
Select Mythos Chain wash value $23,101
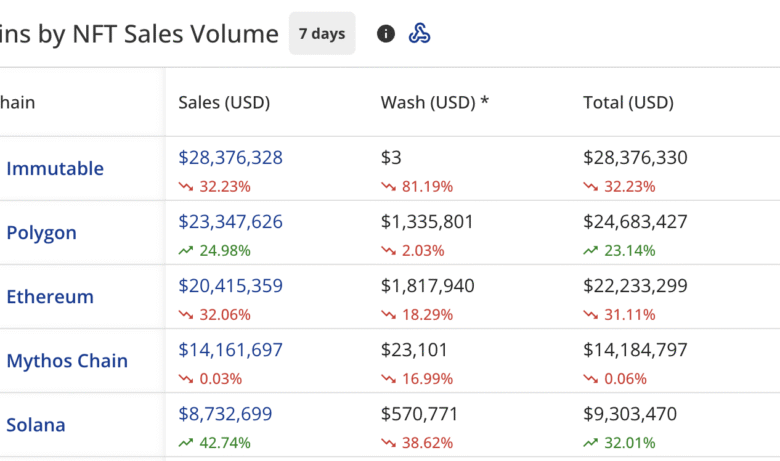tap(414, 350)
